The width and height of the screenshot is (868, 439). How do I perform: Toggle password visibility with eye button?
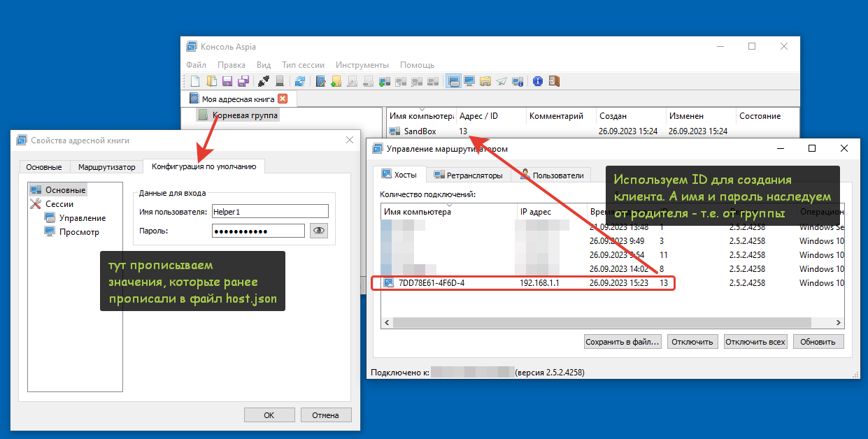[x=319, y=231]
